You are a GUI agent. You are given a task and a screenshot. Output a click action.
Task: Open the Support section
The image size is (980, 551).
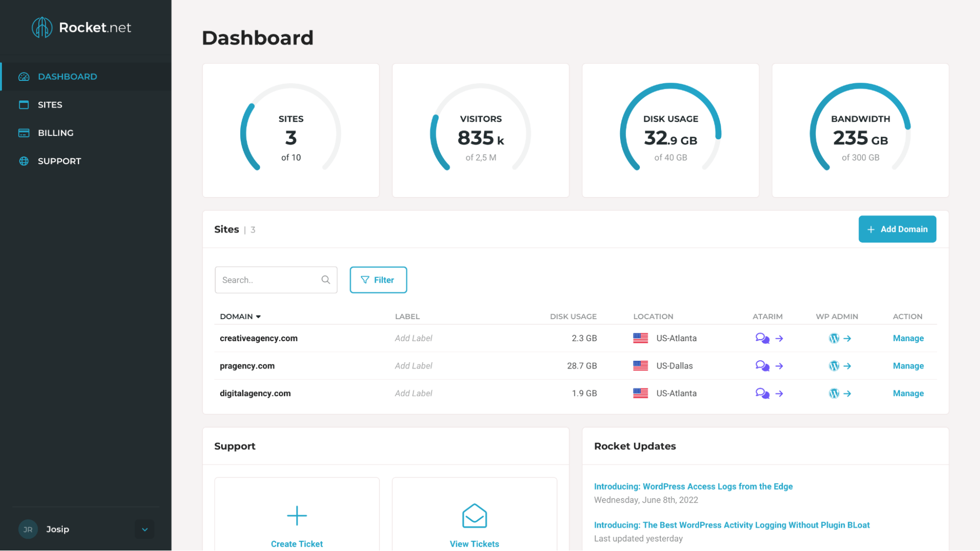click(59, 161)
